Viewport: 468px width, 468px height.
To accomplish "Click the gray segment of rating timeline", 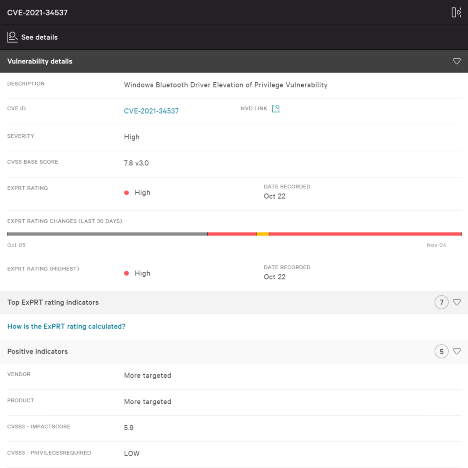I will [x=107, y=234].
